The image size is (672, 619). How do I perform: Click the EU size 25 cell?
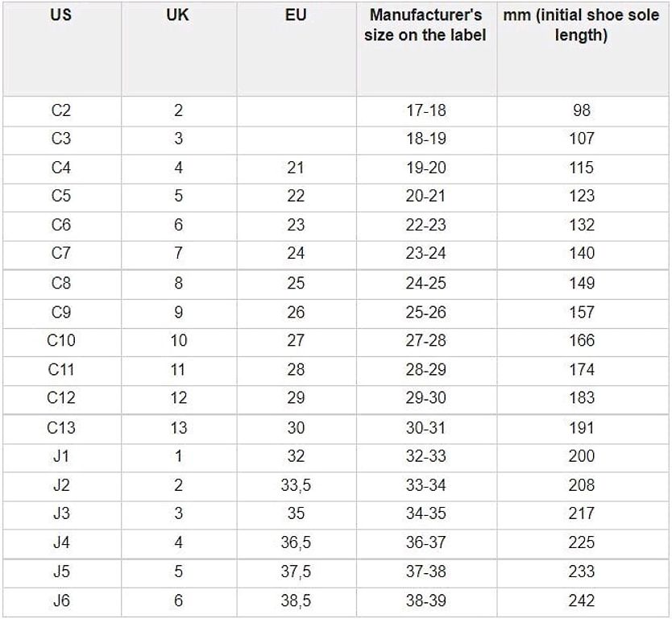pos(296,283)
